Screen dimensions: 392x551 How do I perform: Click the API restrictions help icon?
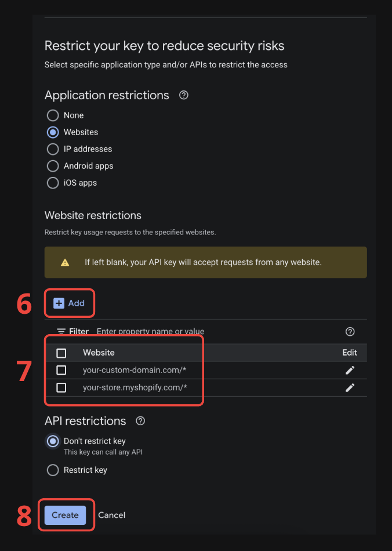[x=140, y=421]
